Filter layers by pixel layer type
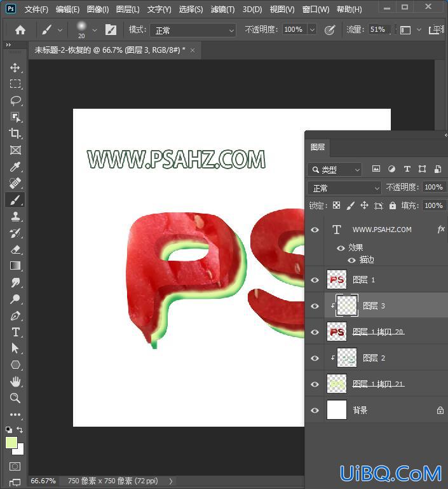Screen dimensions: 448x489 click(376, 169)
